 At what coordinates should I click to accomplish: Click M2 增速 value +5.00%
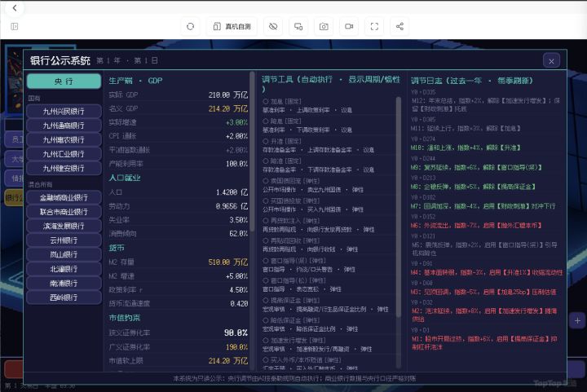[x=236, y=276]
